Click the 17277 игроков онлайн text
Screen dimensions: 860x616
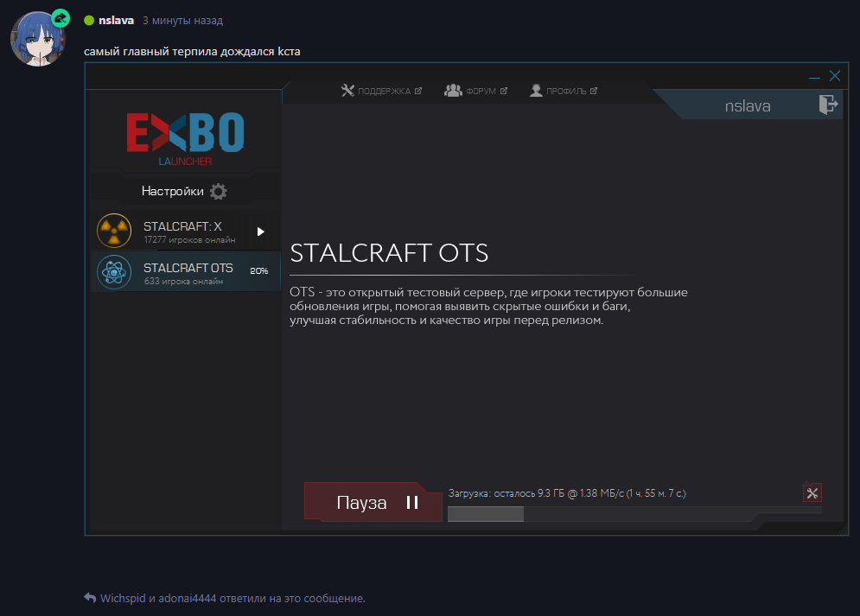click(189, 240)
